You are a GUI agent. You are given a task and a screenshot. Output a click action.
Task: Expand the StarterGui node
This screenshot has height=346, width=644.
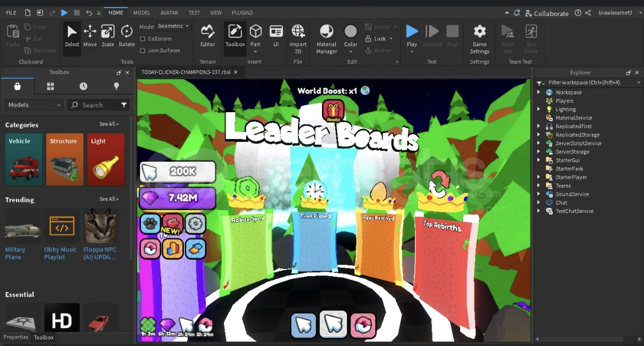538,160
